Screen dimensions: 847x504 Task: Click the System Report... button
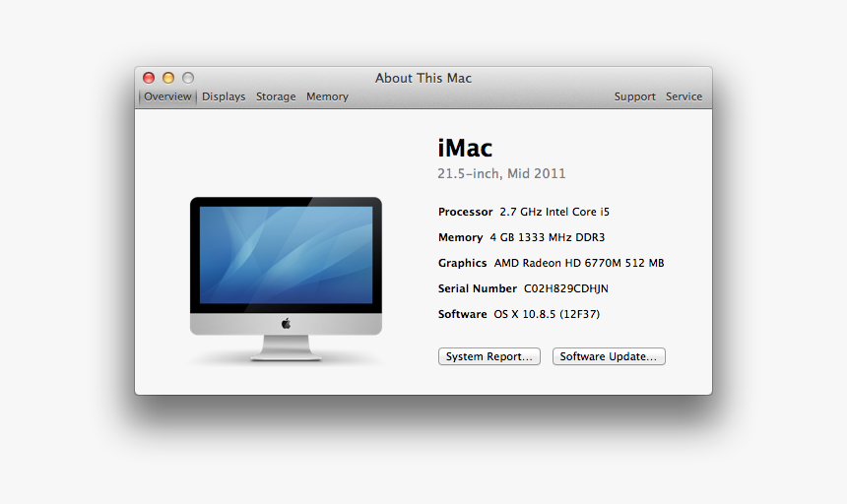[489, 356]
